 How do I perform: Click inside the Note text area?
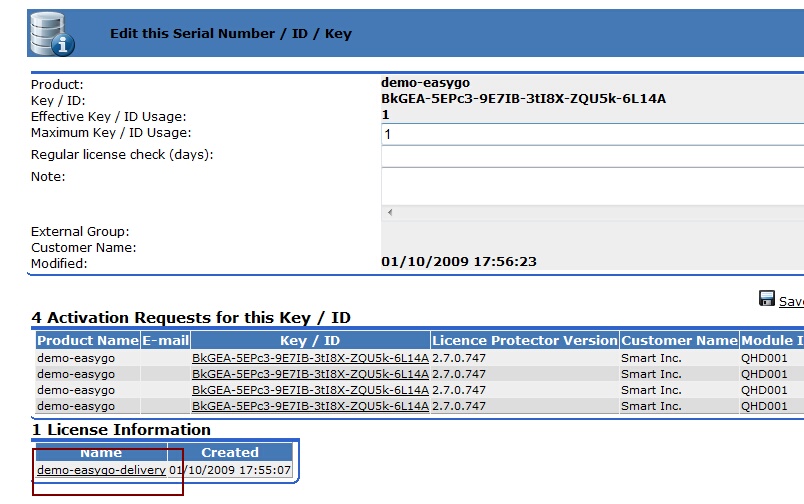click(x=592, y=185)
